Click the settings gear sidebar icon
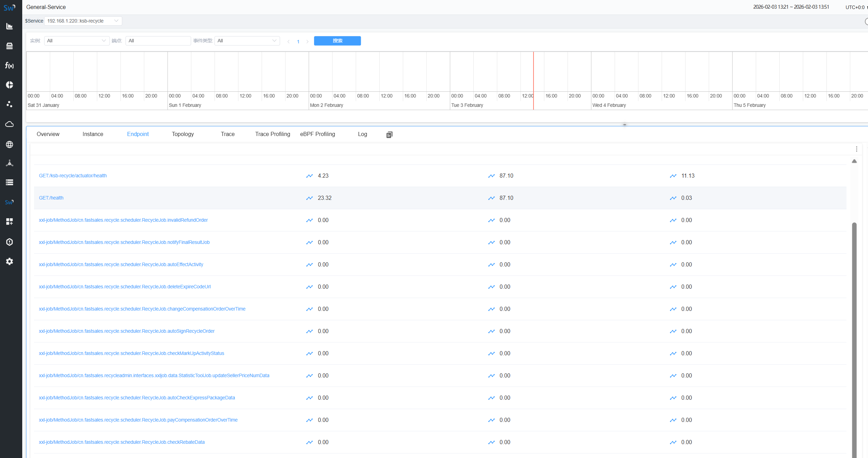This screenshot has height=458, width=868. pos(9,261)
